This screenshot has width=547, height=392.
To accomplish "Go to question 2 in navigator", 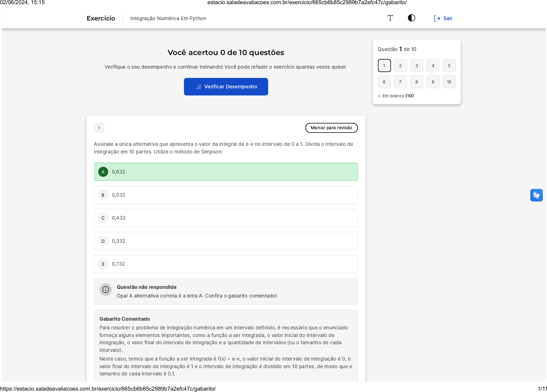I will point(400,66).
